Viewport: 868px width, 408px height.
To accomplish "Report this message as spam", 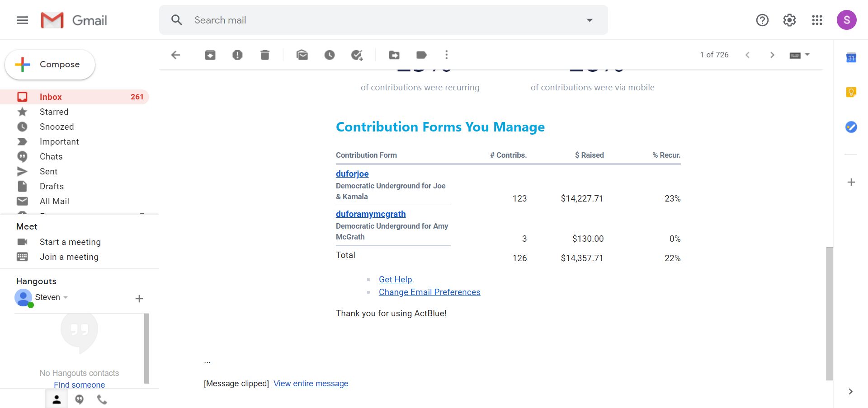I will (x=237, y=55).
